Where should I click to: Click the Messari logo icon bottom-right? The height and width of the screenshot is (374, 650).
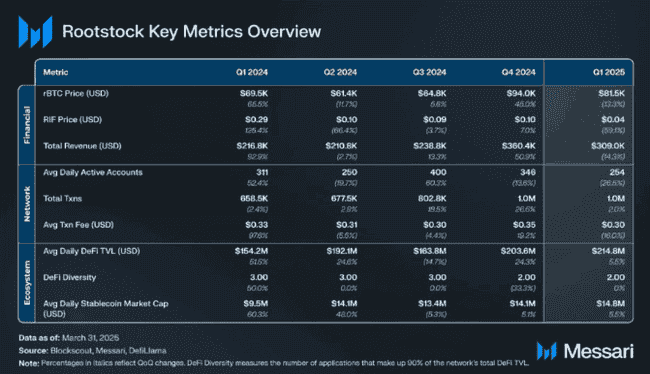coord(546,351)
